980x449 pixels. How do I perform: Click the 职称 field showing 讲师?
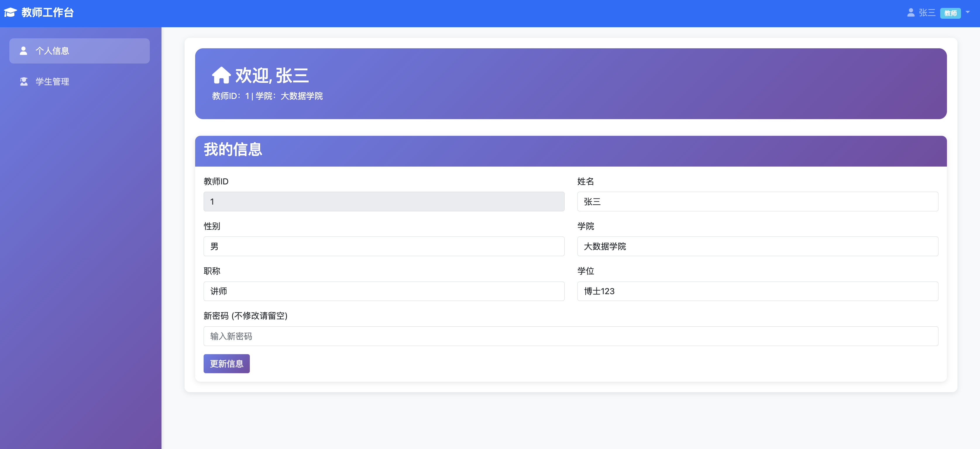click(x=384, y=291)
